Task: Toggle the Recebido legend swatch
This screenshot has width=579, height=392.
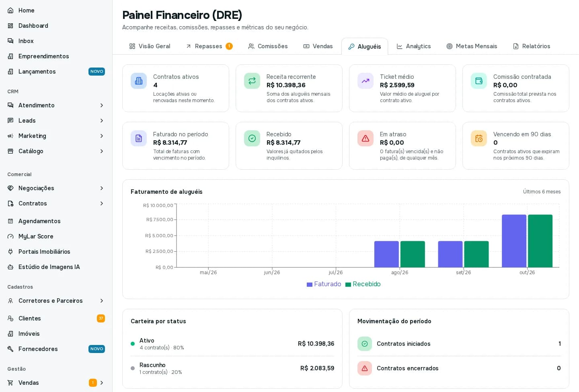Action: click(348, 285)
